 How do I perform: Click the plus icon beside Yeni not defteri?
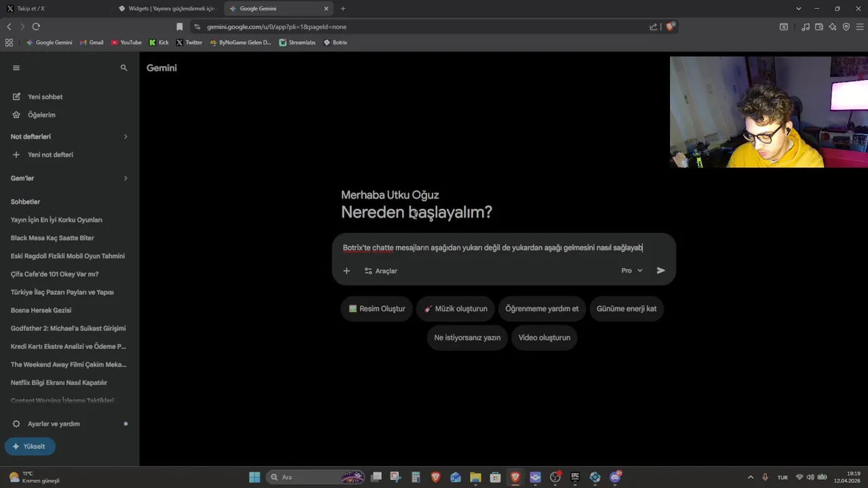click(16, 155)
